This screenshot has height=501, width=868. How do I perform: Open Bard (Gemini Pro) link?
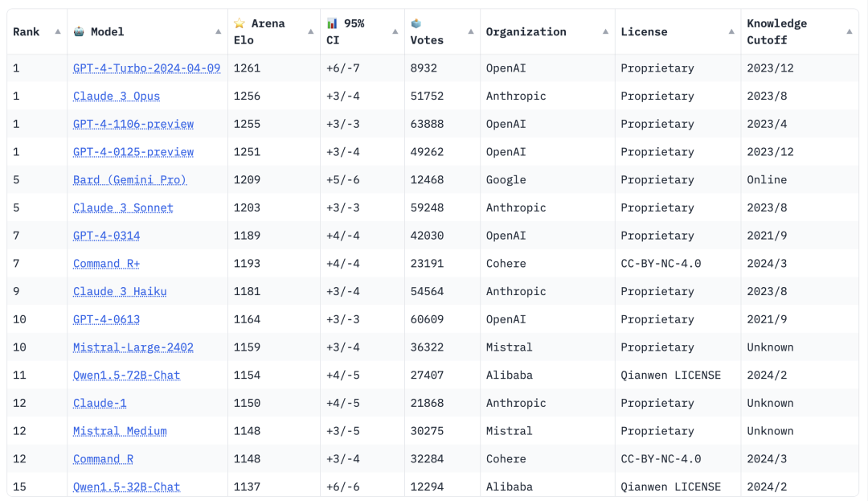130,180
